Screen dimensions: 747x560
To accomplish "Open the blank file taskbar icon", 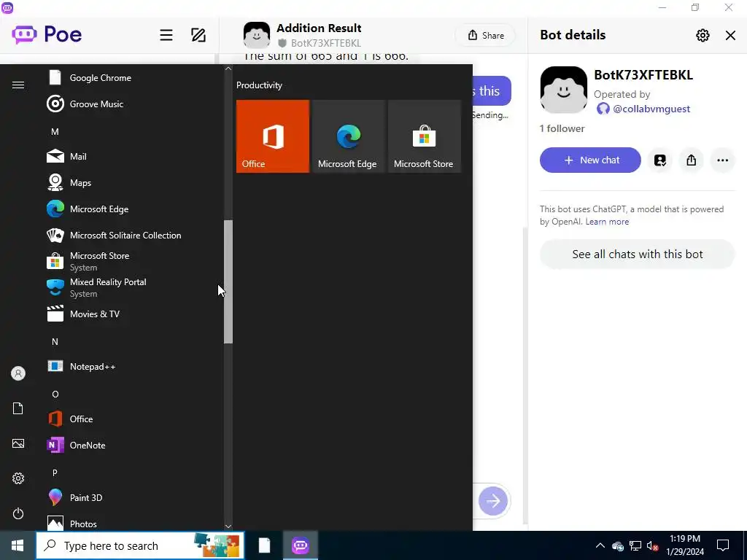I will 264,545.
